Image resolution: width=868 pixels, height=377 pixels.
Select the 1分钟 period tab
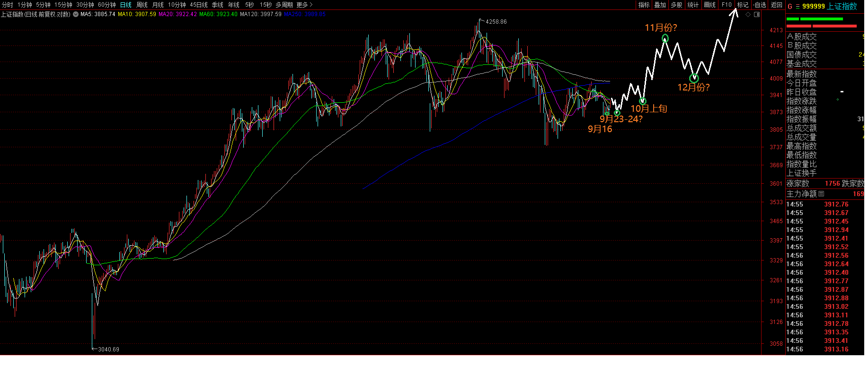pos(25,5)
